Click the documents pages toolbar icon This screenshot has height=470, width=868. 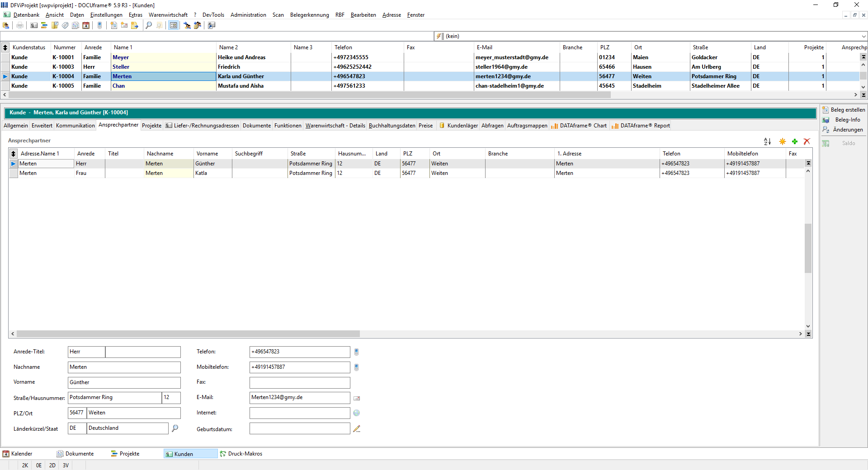(75, 25)
